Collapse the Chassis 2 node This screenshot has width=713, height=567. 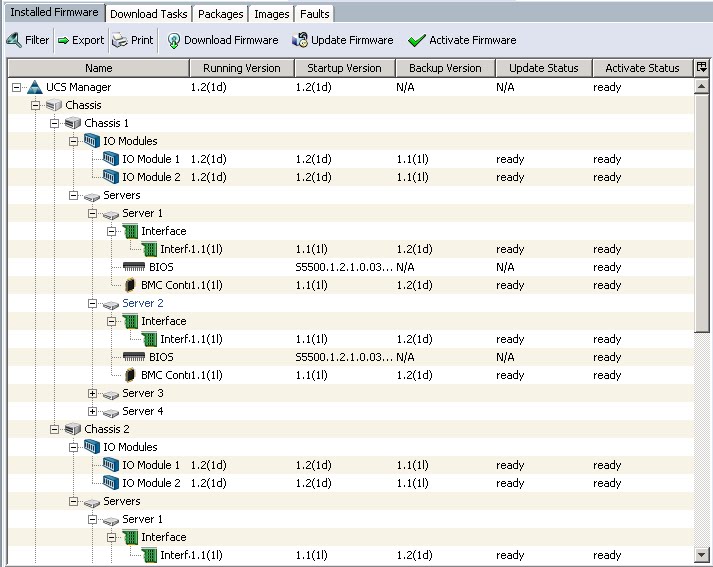pyautogui.click(x=55, y=429)
